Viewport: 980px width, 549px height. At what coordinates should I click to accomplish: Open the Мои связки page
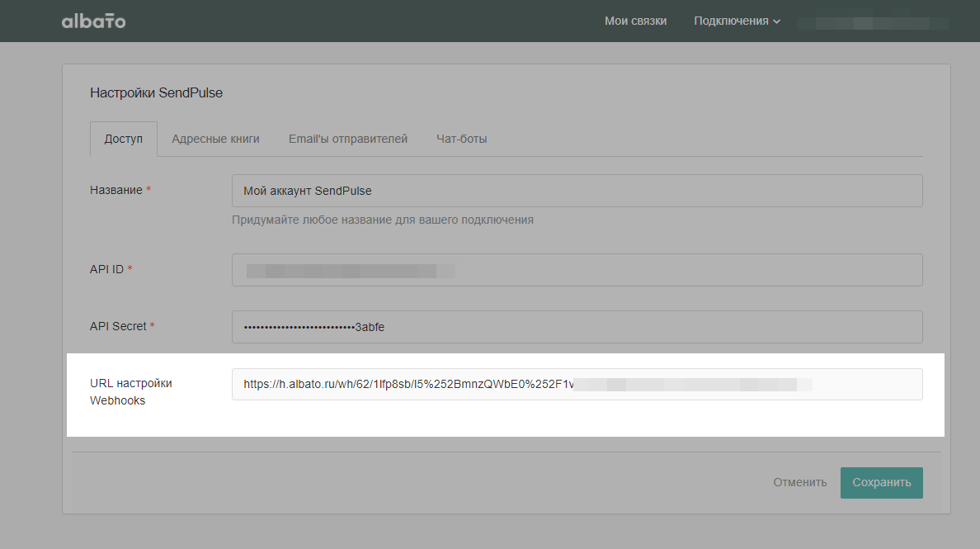[x=635, y=21]
